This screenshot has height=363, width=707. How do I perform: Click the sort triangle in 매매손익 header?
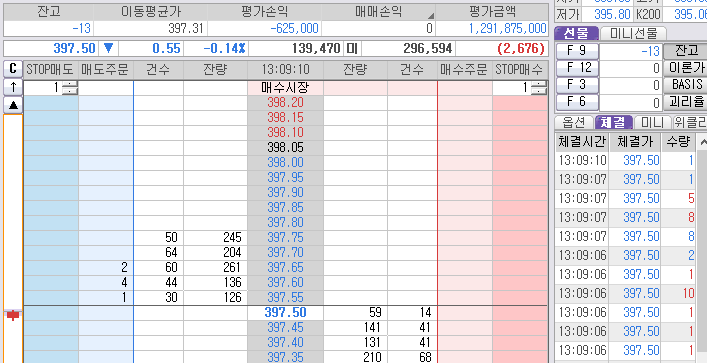[x=432, y=15]
